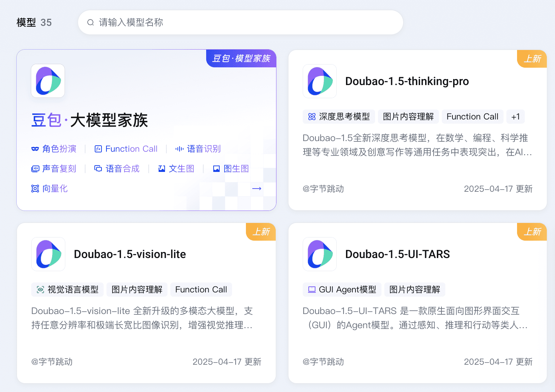This screenshot has height=392, width=555.
Task: Click update date on UI-TARS card
Action: [498, 362]
